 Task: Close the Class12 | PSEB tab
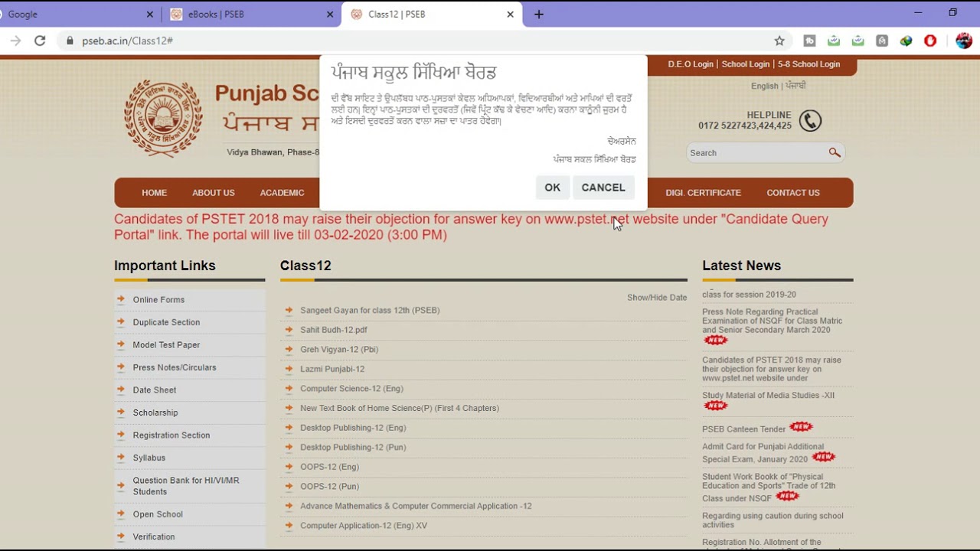tap(511, 15)
